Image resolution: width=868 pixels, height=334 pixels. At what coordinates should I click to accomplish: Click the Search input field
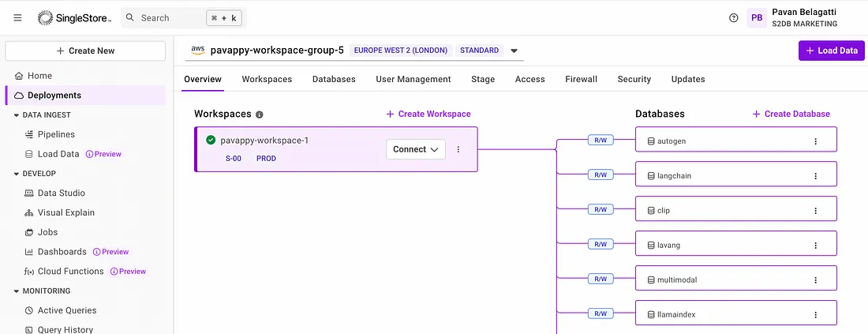point(184,17)
